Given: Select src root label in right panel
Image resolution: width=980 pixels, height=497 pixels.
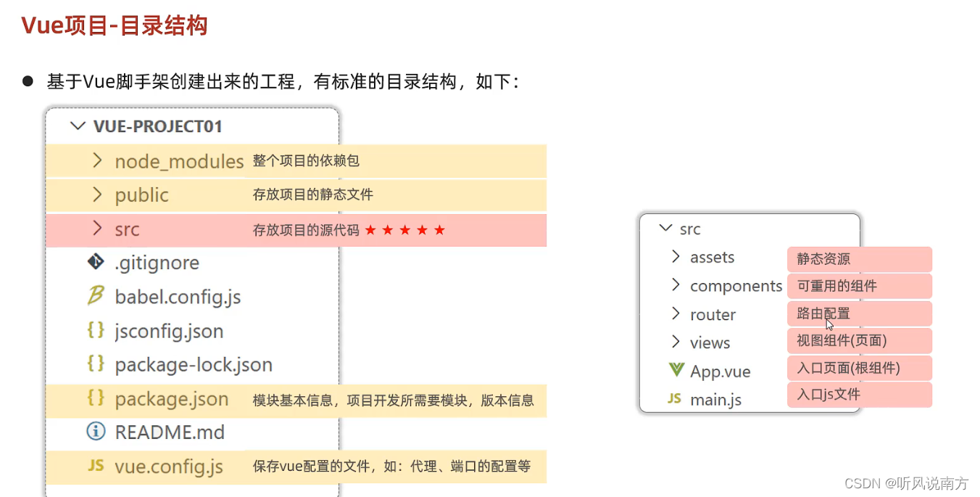Looking at the screenshot, I should coord(690,229).
